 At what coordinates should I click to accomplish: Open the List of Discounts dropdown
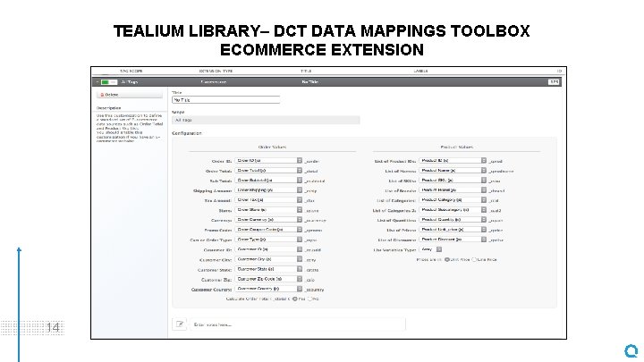pyautogui.click(x=453, y=240)
